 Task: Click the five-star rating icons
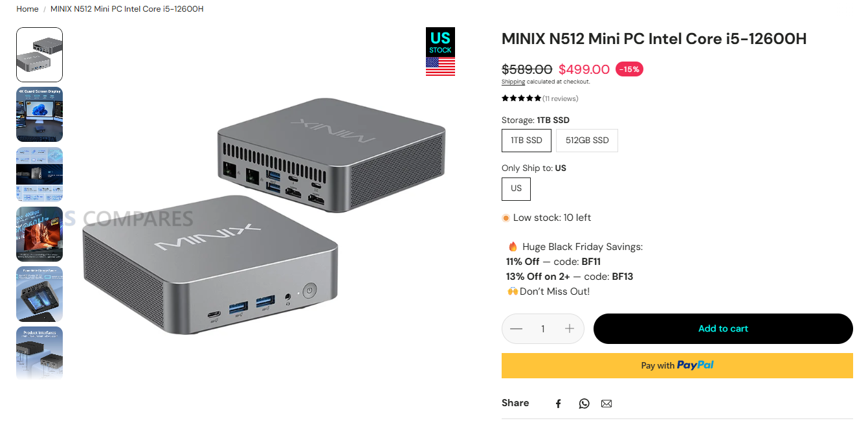(521, 98)
